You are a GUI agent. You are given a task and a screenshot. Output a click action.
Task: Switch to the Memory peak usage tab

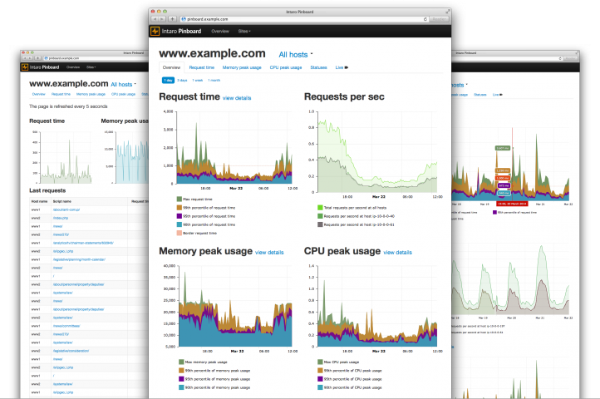(242, 67)
